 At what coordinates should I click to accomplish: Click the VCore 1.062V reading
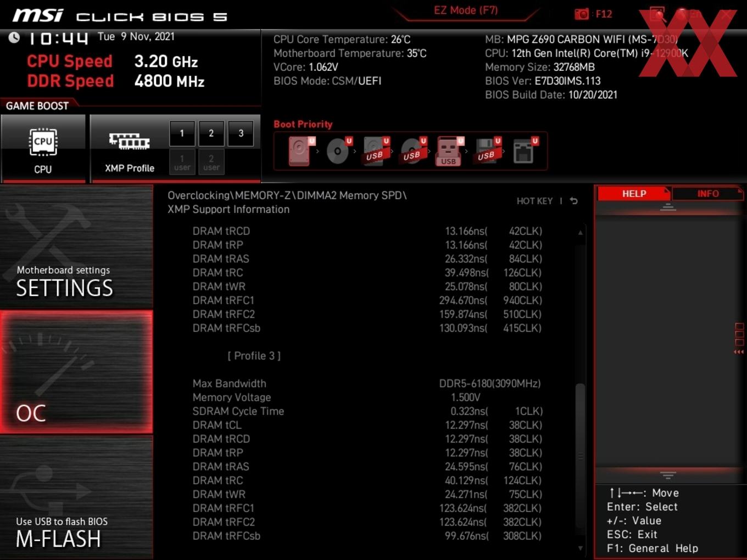pyautogui.click(x=306, y=67)
